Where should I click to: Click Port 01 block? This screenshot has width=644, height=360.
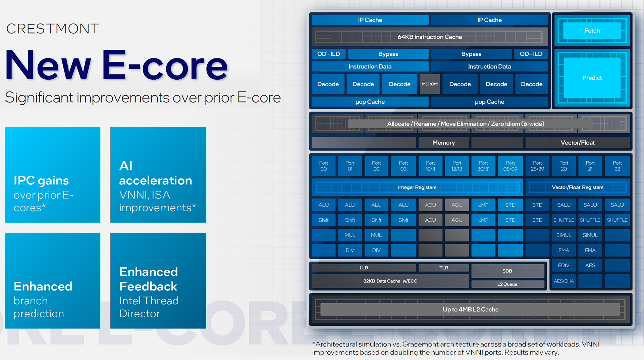pyautogui.click(x=350, y=166)
